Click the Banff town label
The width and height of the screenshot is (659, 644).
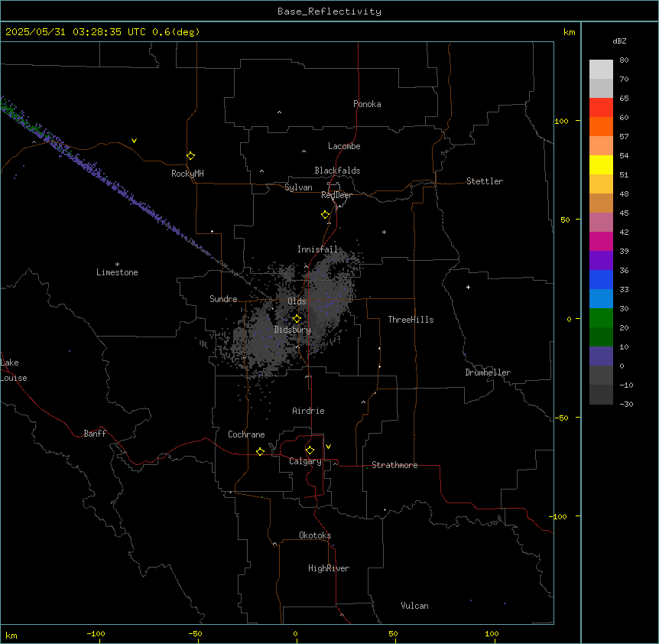pos(95,434)
